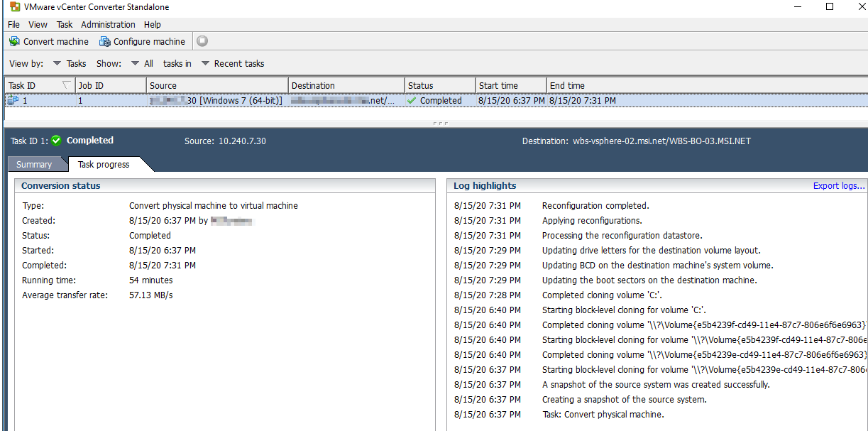Click the stop task toolbar icon

point(202,41)
